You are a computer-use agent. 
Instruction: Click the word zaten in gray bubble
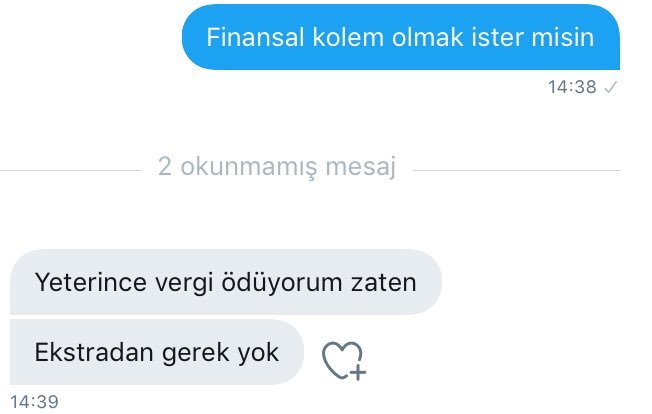[x=384, y=283]
